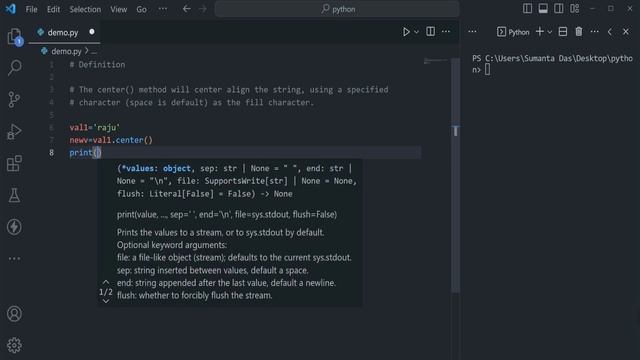
Task: Click the terminal panel back chevron
Action: (610, 31)
